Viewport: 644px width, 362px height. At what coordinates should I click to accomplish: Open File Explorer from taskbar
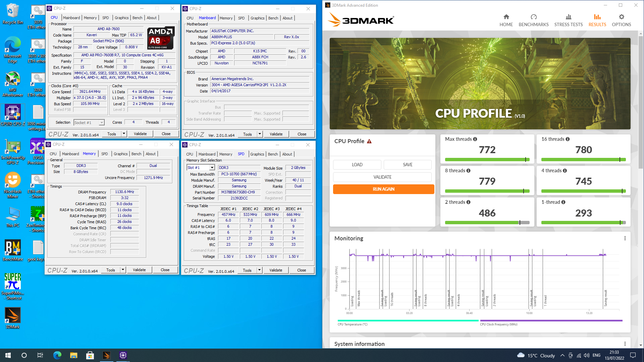(73, 355)
